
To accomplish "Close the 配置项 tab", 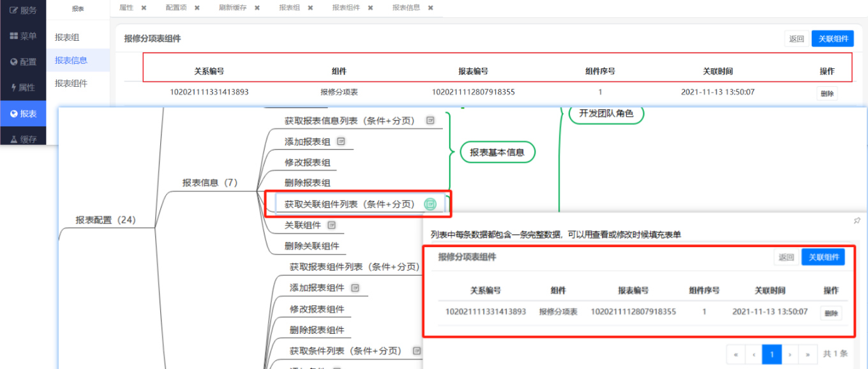I will 197,8.
